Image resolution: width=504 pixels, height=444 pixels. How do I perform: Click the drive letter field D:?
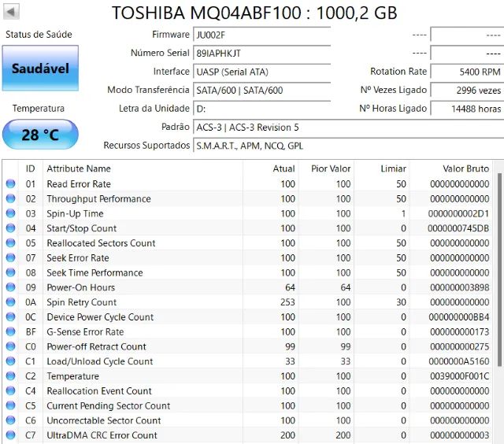261,109
